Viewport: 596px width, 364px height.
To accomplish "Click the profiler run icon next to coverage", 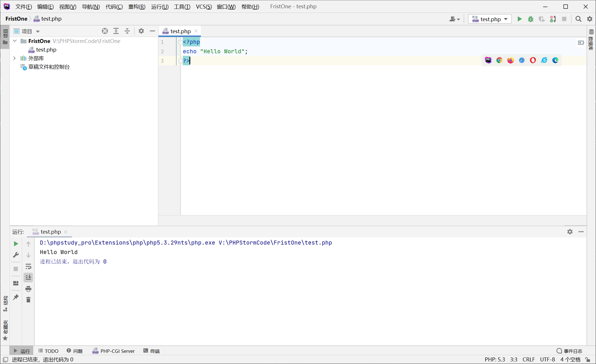I will (x=553, y=19).
